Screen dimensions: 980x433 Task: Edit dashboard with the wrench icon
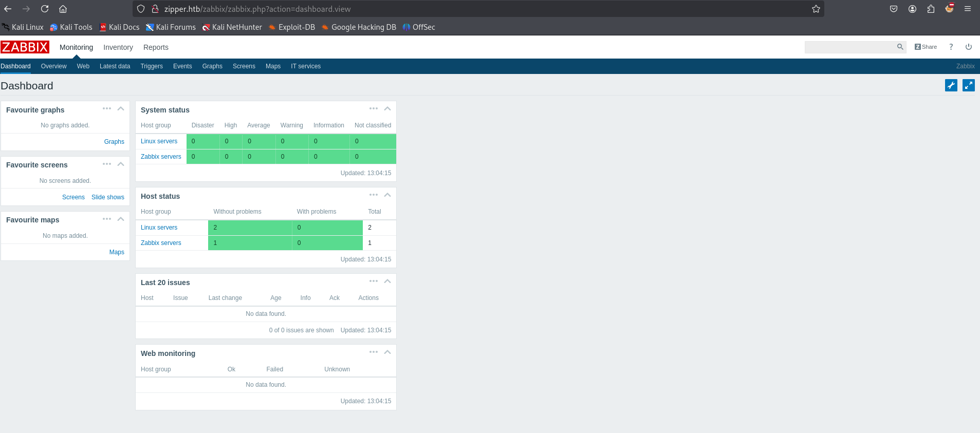pyautogui.click(x=951, y=85)
